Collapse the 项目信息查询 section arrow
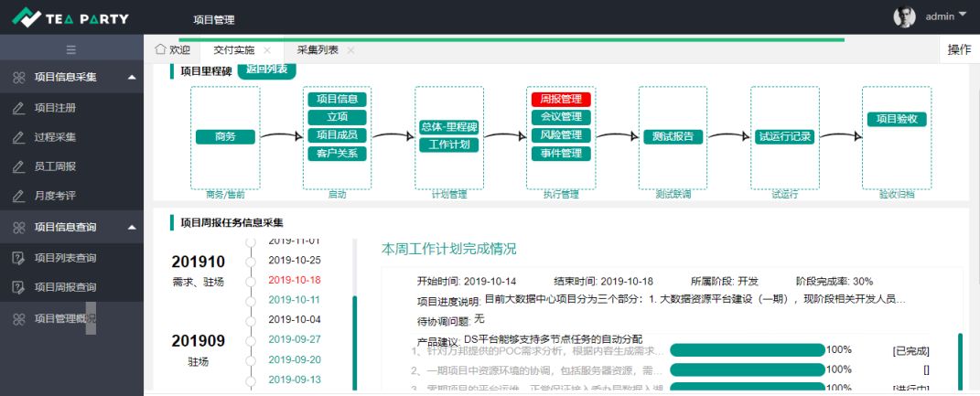Image resolution: width=980 pixels, height=396 pixels. (x=131, y=228)
